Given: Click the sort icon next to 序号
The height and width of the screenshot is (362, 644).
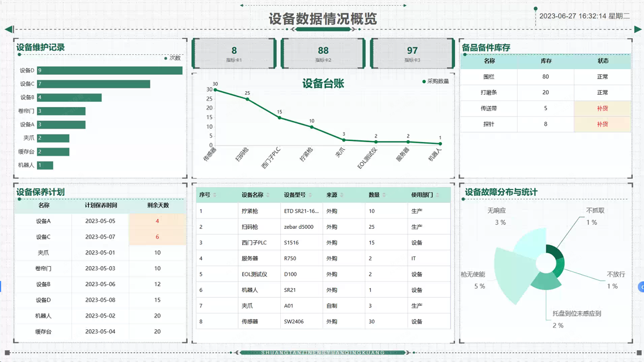Looking at the screenshot, I should (x=215, y=195).
